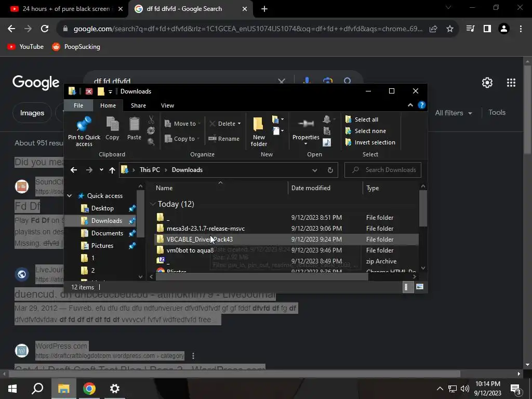Image resolution: width=532 pixels, height=399 pixels.
Task: Open notification center icon
Action: [x=516, y=390]
